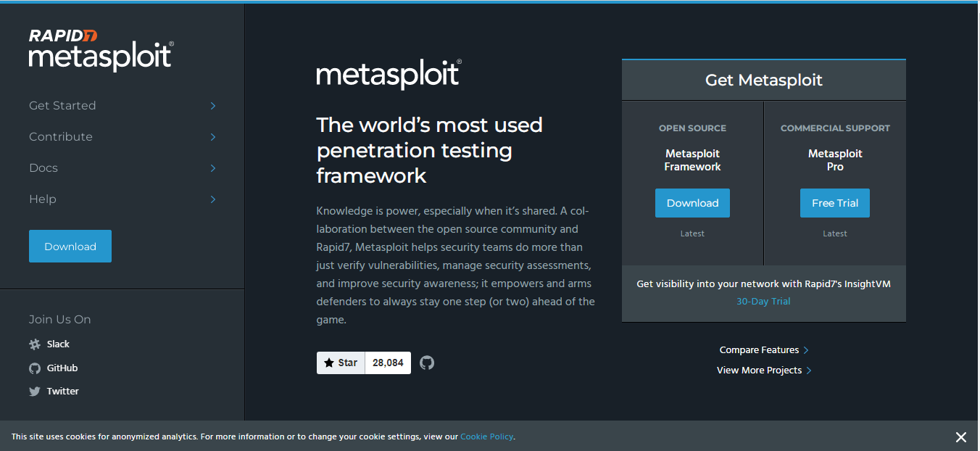Click the Metasploit Framework product name

pos(692,160)
